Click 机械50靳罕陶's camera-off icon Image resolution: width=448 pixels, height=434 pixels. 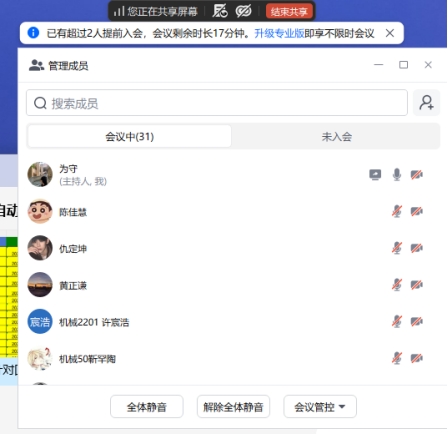tap(417, 358)
